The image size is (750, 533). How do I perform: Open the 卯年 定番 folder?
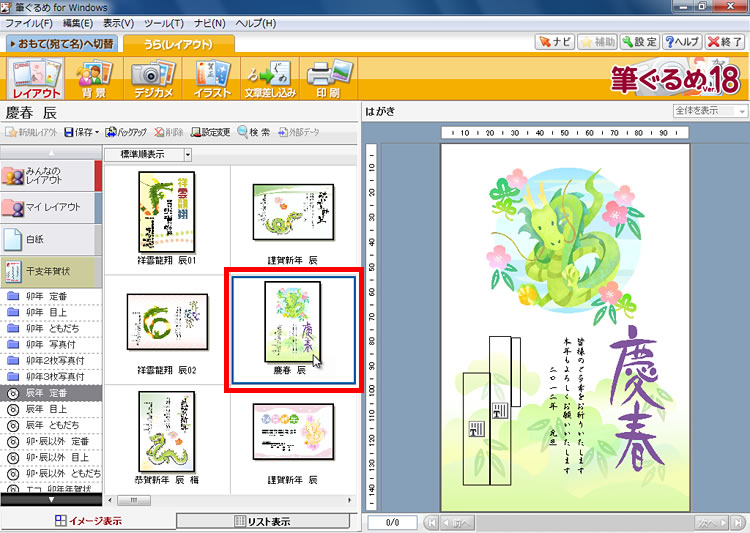(51, 296)
